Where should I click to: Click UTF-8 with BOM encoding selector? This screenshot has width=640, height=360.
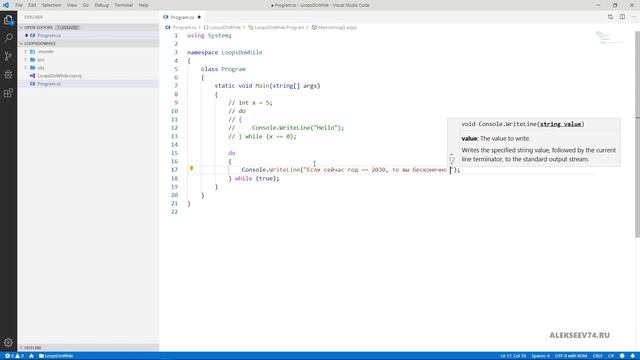point(571,356)
